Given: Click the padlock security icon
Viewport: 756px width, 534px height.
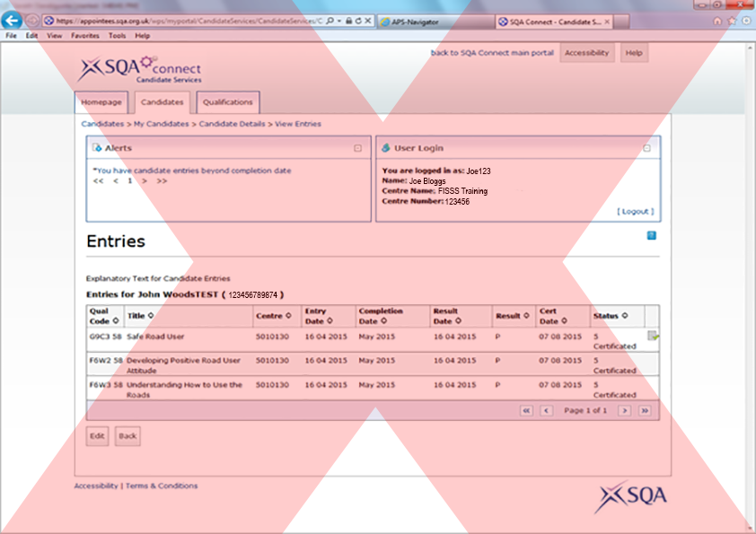Looking at the screenshot, I should click(x=348, y=21).
